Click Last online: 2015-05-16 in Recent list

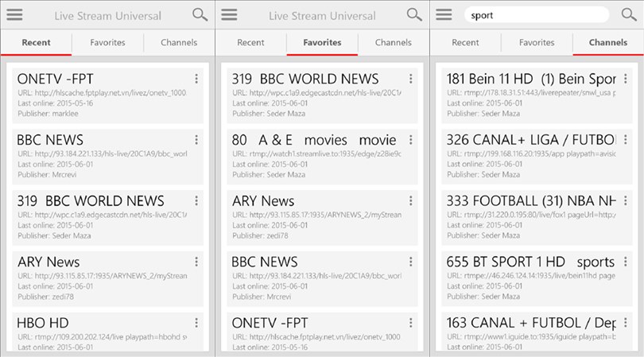pos(56,103)
